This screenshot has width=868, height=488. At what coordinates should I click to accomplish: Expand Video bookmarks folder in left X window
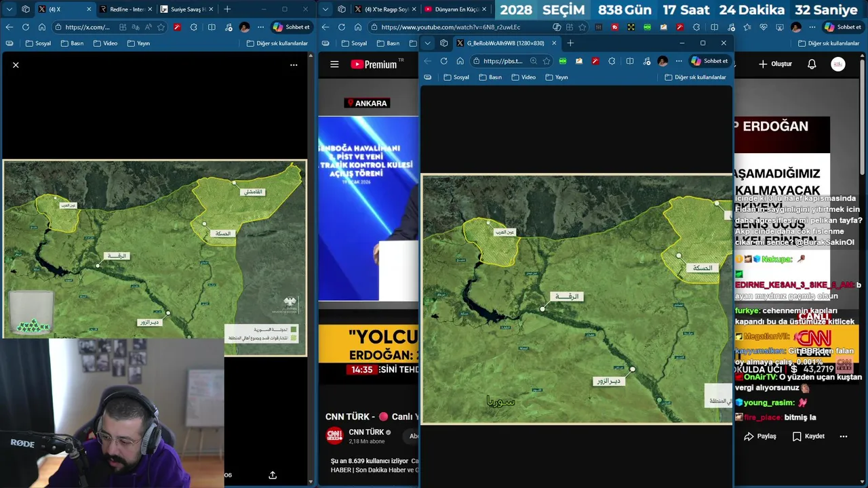point(105,43)
